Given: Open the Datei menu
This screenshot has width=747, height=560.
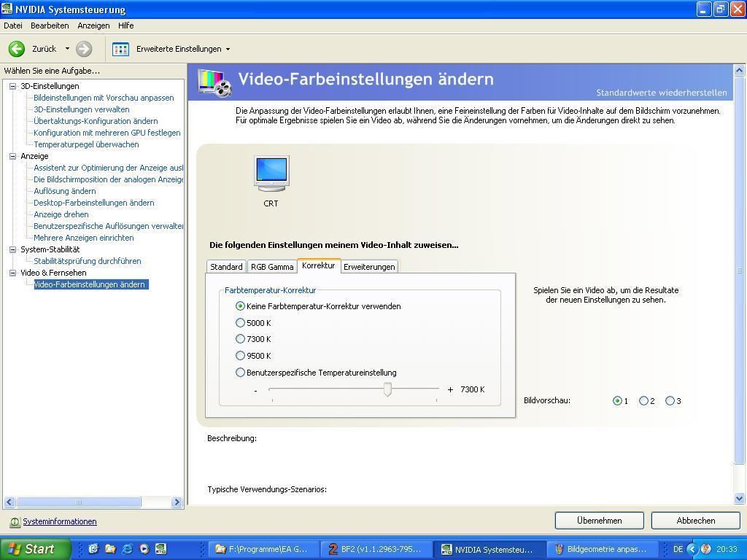Looking at the screenshot, I should [13, 26].
